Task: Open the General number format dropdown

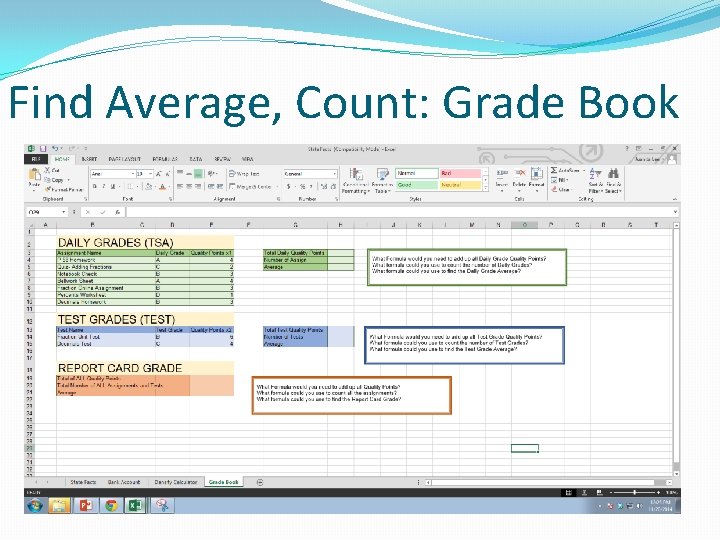Action: [x=334, y=174]
